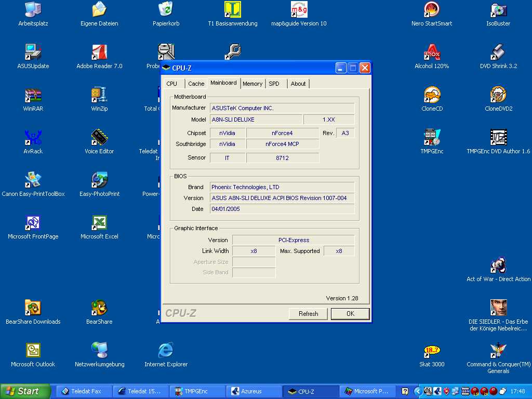Open wrench tool desktop shortcut
The image size is (532, 399).
pyautogui.click(x=232, y=52)
